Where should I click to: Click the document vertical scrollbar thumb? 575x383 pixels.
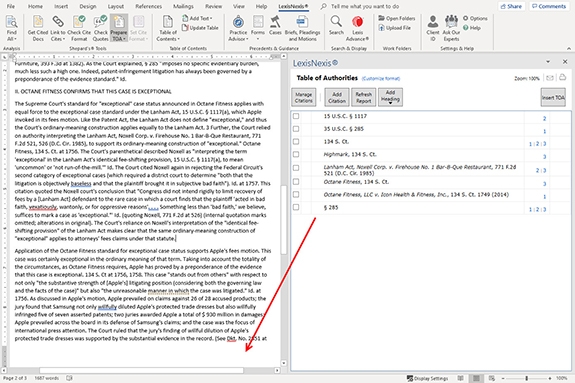(x=283, y=220)
